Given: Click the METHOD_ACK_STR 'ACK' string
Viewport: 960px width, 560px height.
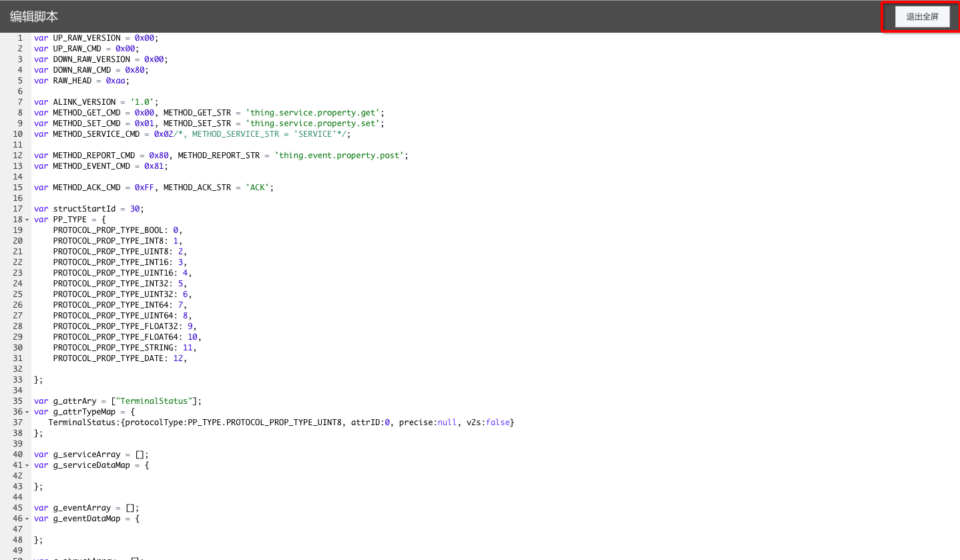Looking at the screenshot, I should [258, 188].
